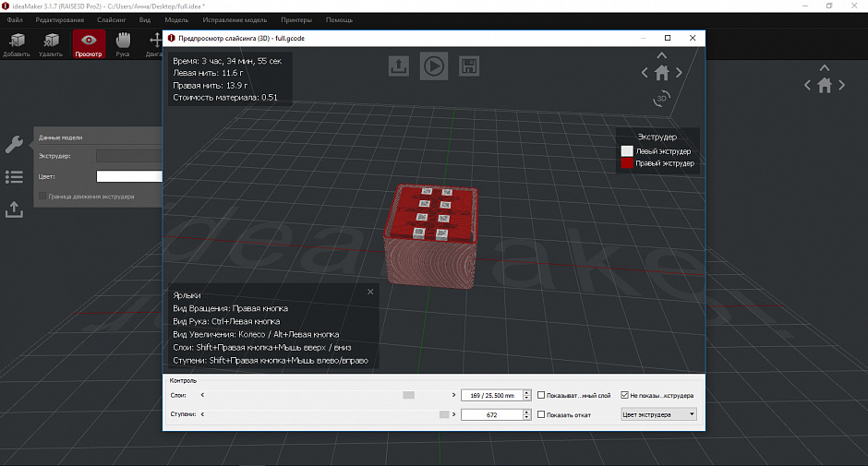Rotate main window view left arrow
The width and height of the screenshot is (868, 466).
click(x=807, y=85)
